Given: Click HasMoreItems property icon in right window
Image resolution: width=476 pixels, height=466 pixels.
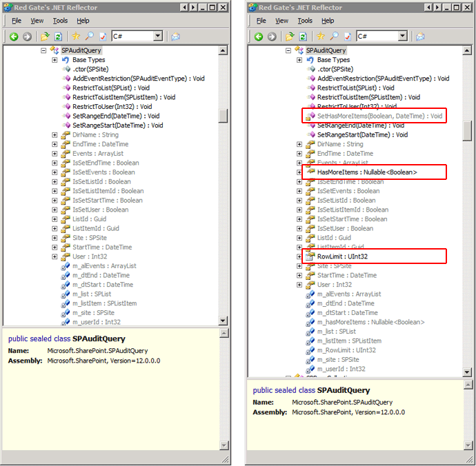Looking at the screenshot, I should click(310, 172).
